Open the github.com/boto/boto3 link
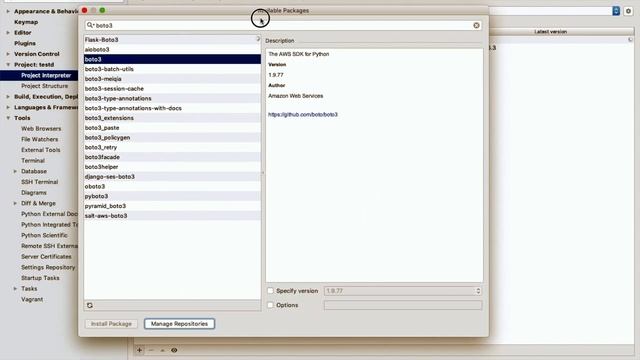Image resolution: width=640 pixels, height=360 pixels. tap(303, 115)
